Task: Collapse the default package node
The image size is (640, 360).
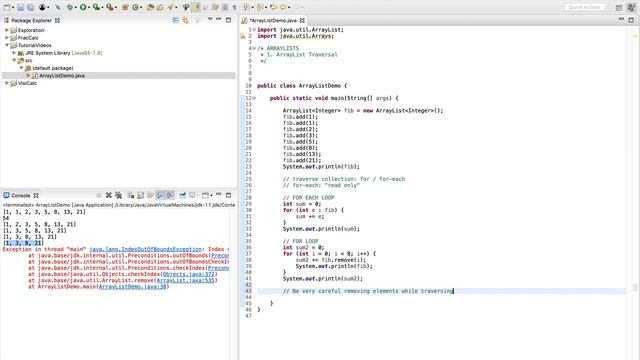Action: click(x=21, y=68)
